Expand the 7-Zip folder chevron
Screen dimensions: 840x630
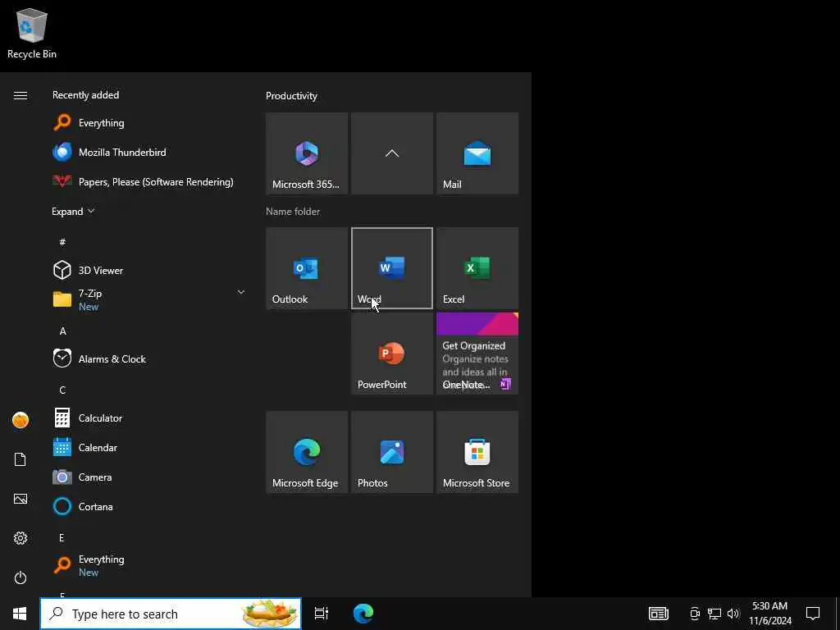pyautogui.click(x=240, y=292)
